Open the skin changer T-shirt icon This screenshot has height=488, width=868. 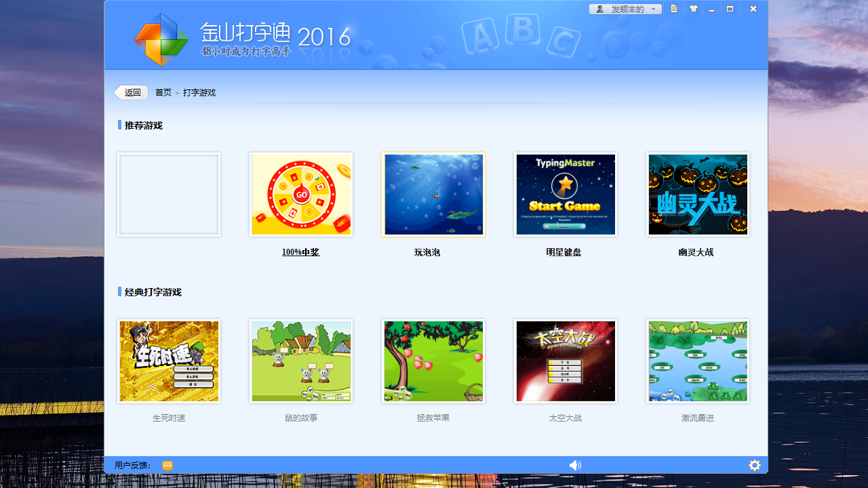[x=692, y=9]
